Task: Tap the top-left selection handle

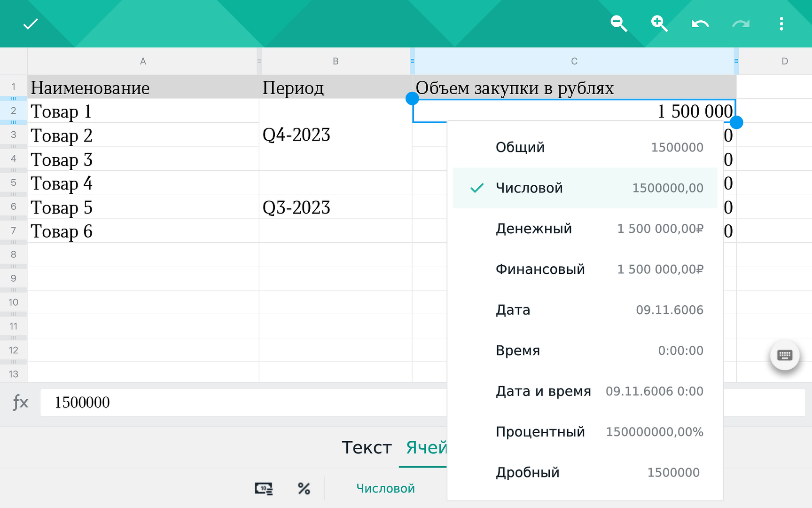Action: tap(412, 98)
